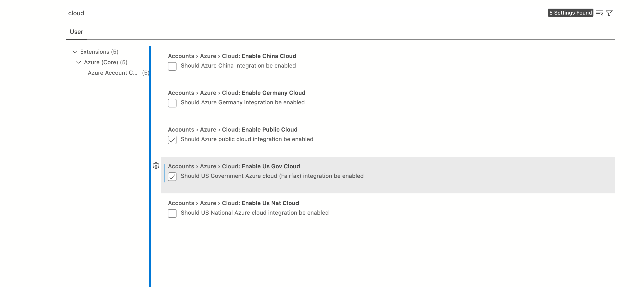
Task: Select Azure Account C... in the tree
Action: 112,73
